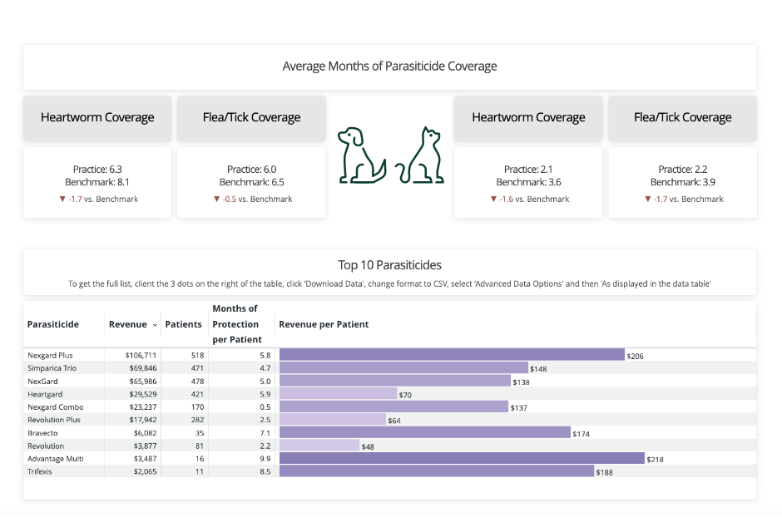Click the Months of Protection per Patient header

[x=237, y=324]
